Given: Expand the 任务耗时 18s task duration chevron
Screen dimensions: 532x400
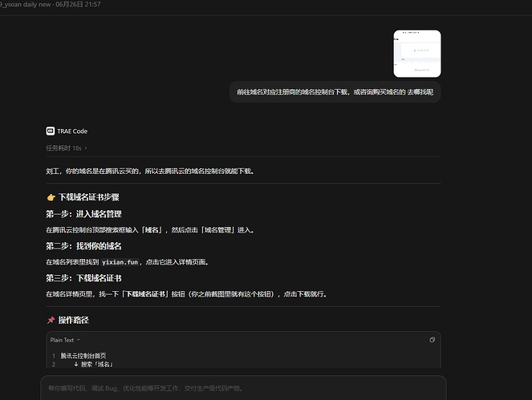Looking at the screenshot, I should (86, 148).
